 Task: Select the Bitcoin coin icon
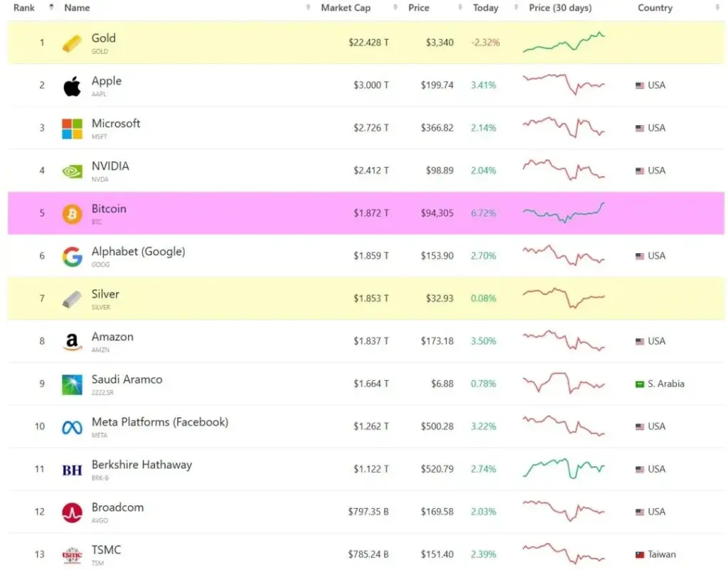point(71,213)
